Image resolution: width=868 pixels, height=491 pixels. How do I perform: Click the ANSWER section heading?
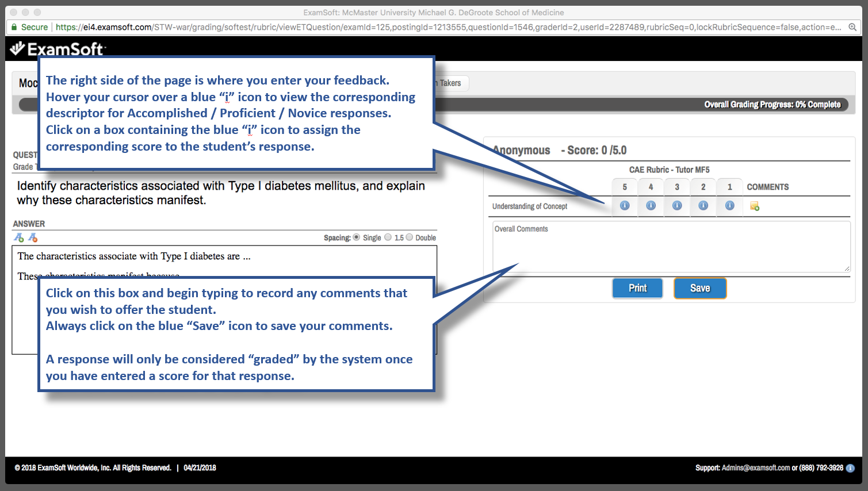29,224
